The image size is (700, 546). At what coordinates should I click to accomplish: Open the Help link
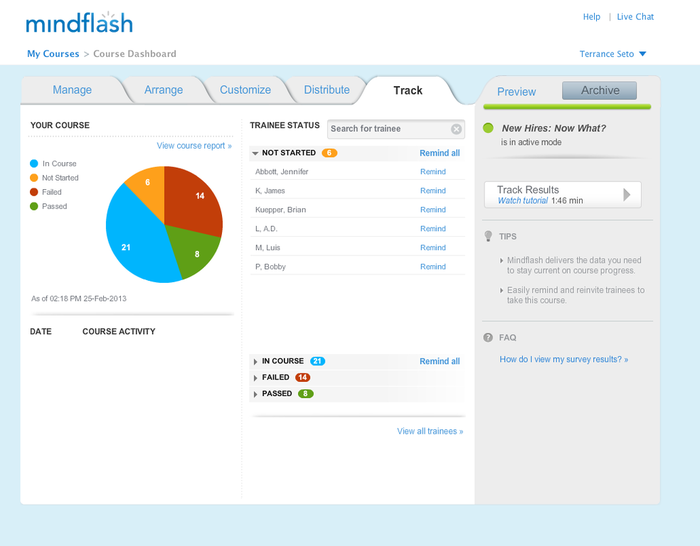tap(592, 17)
